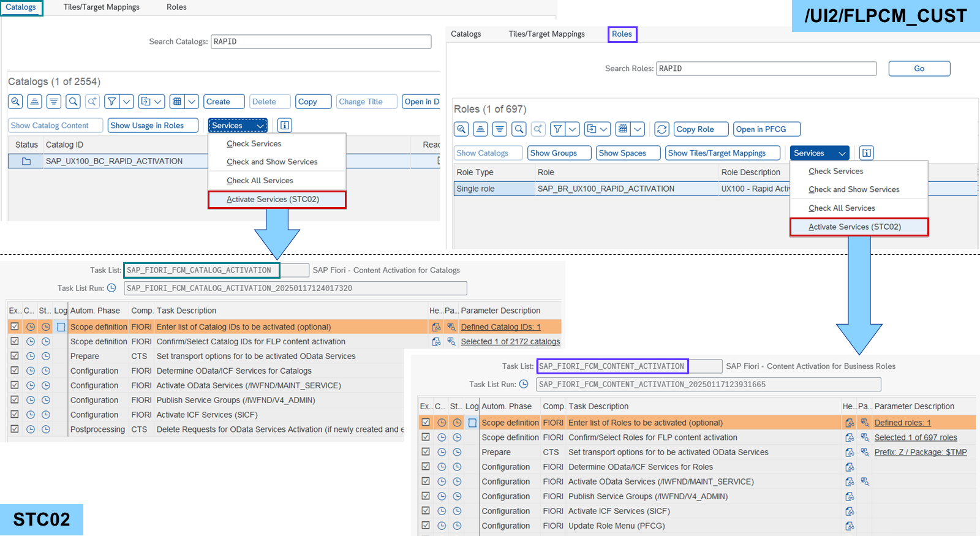Click the Sort Descending icon in the Roles toolbar
980x536 pixels.
[500, 129]
